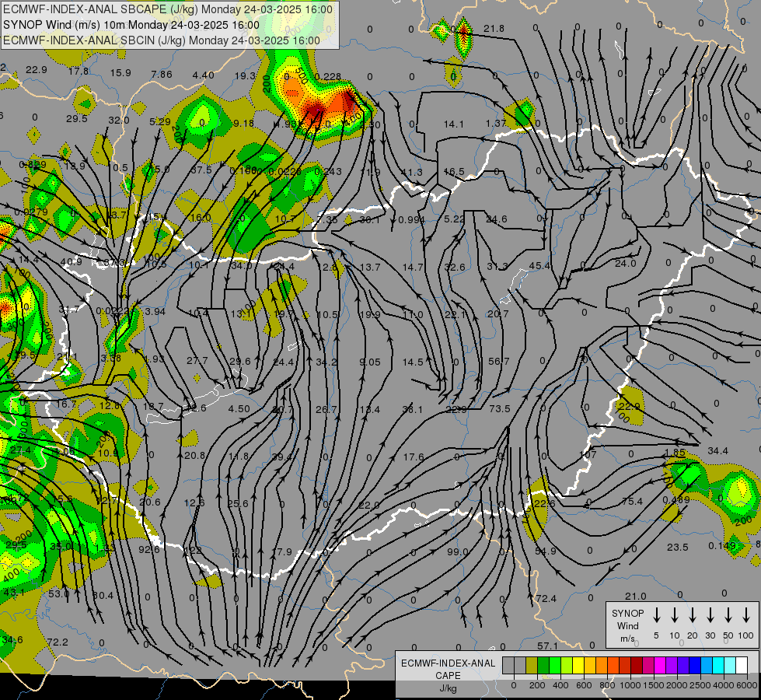Viewport: 761px width, 700px height.
Task: Click the map value '21.8'
Action: [x=494, y=29]
